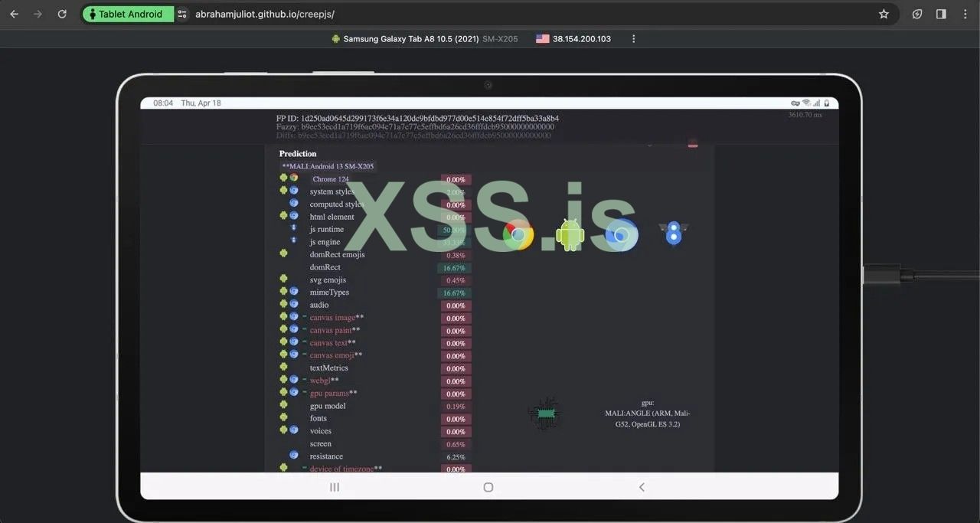Click the 0.45% value for svg emojis
The height and width of the screenshot is (523, 980).
pos(456,280)
